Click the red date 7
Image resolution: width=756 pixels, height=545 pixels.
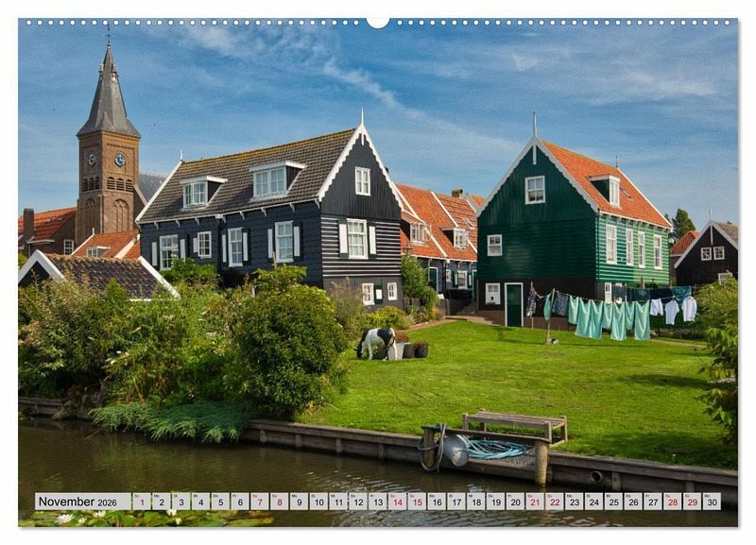tap(259, 502)
